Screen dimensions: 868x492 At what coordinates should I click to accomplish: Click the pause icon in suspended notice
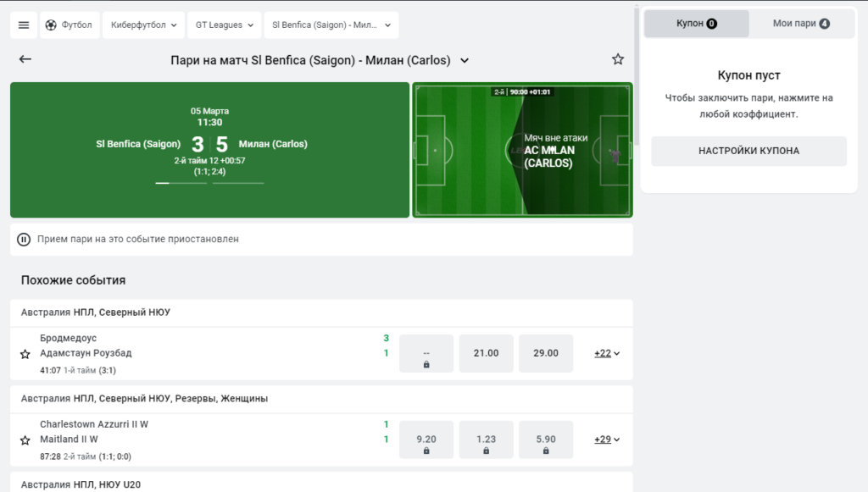click(x=23, y=240)
